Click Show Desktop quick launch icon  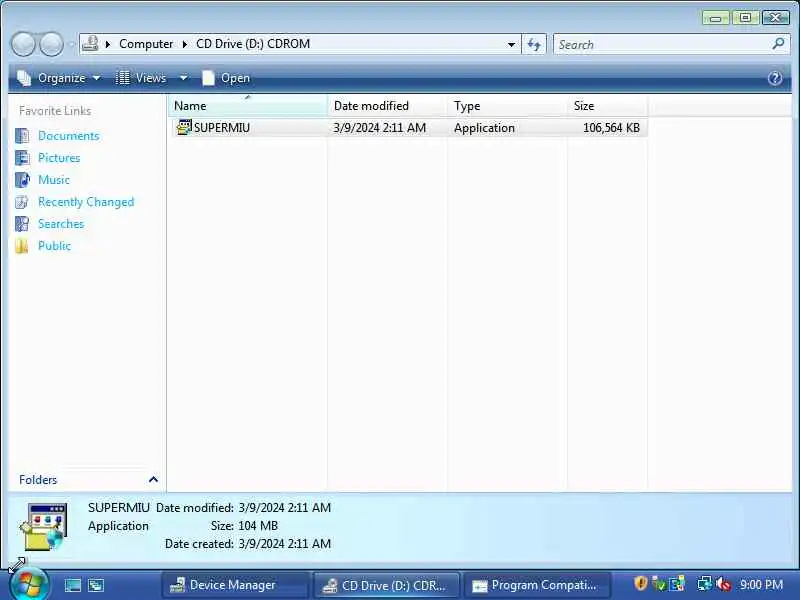(72, 585)
